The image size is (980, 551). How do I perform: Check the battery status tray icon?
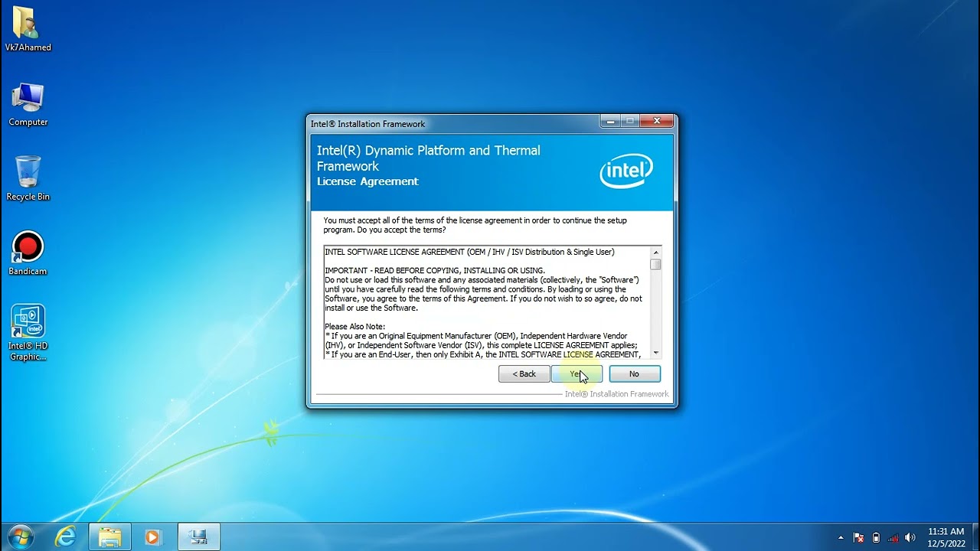(x=876, y=537)
